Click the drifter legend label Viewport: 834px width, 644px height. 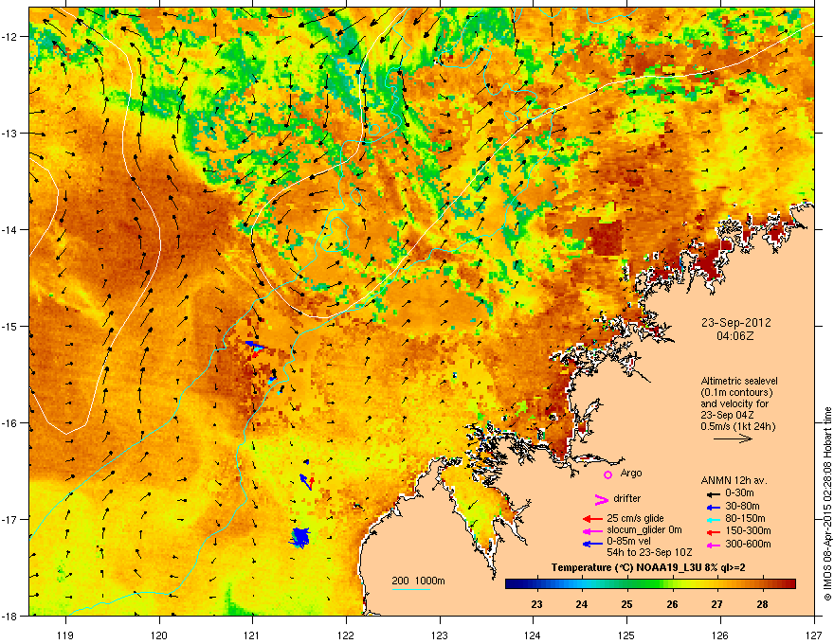[x=627, y=498]
